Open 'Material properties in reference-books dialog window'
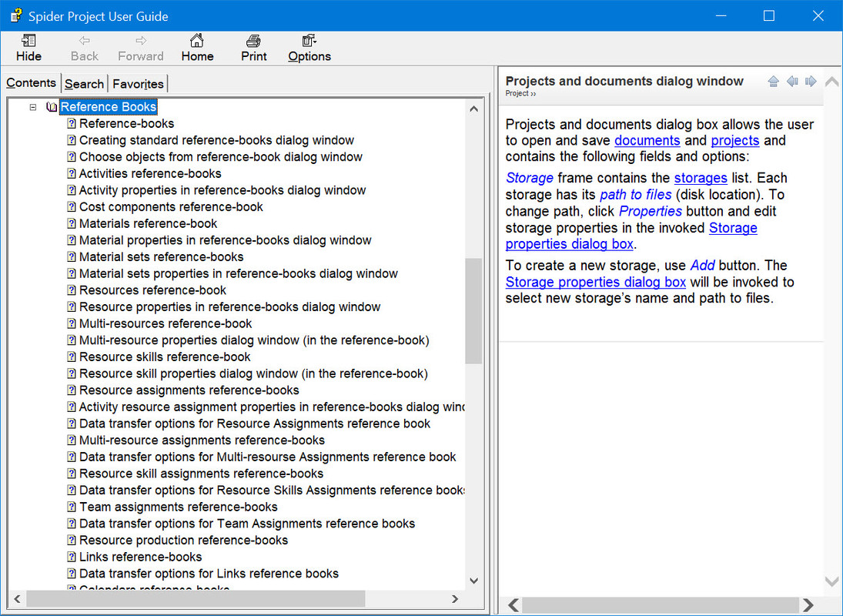Viewport: 843px width, 616px height. (226, 240)
